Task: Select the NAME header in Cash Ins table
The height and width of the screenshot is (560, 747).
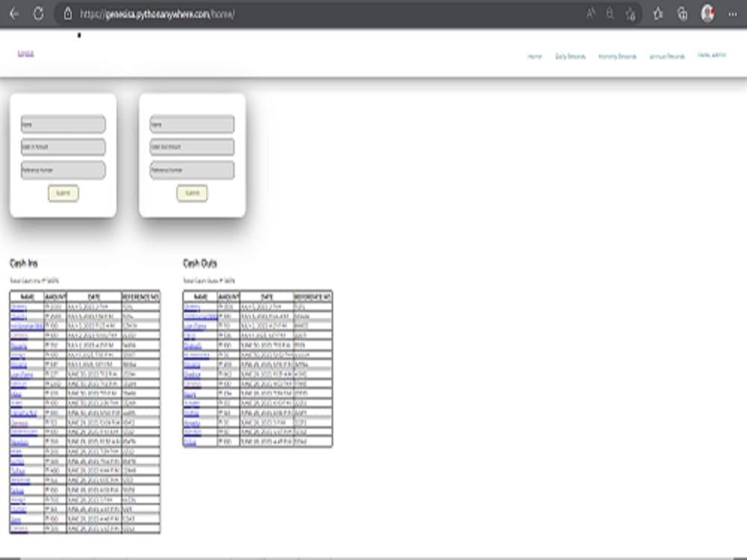Action: (x=27, y=296)
